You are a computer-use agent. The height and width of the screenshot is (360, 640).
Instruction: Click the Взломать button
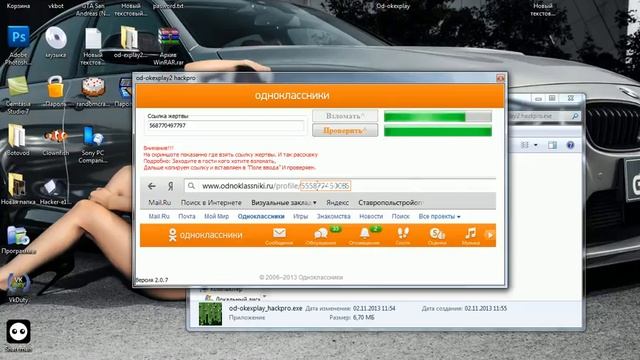pyautogui.click(x=345, y=116)
